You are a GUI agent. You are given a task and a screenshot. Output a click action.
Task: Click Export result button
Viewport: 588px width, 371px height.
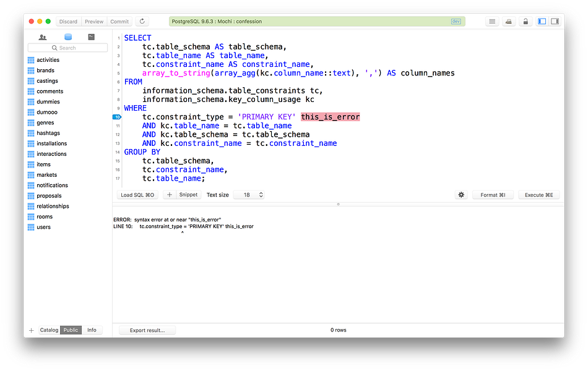147,330
